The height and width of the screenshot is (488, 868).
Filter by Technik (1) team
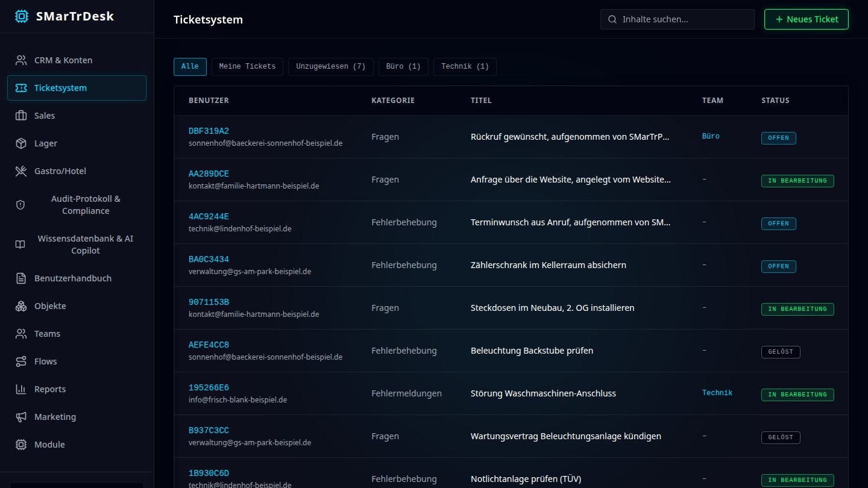465,66
